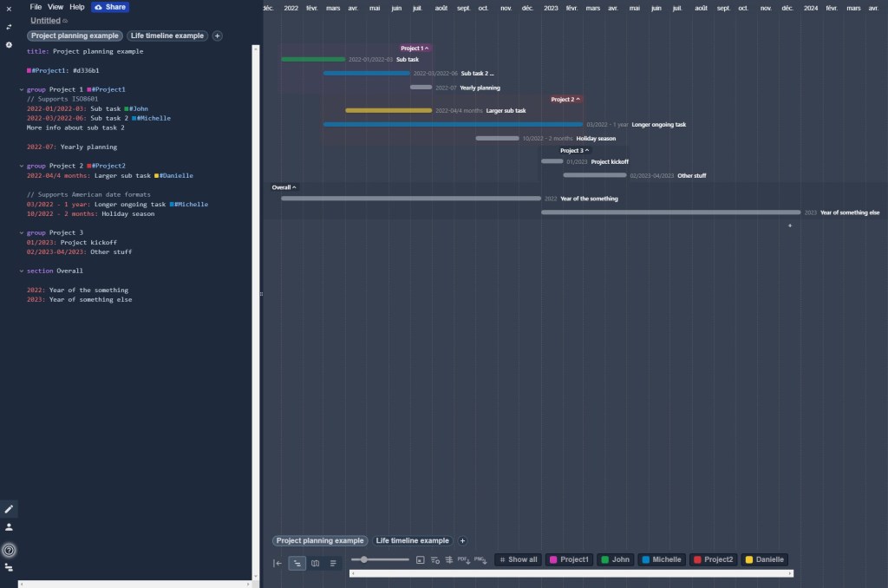Collapse the Overall section header
The image size is (888, 588).
(284, 186)
